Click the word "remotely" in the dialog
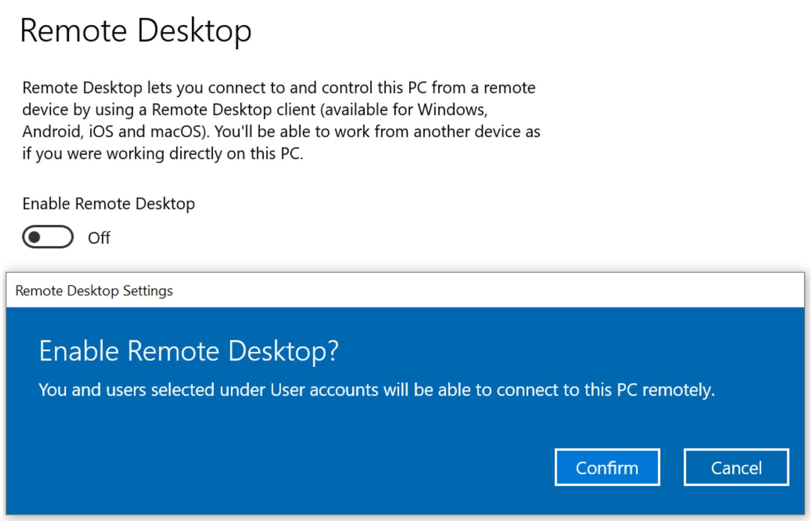This screenshot has width=812, height=521. coord(677,389)
